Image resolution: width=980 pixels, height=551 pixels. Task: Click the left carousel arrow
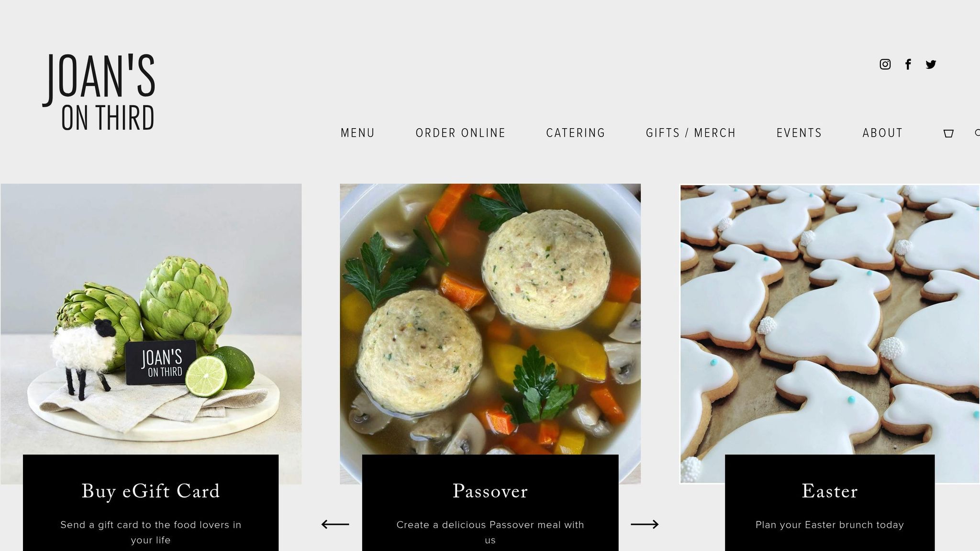click(x=335, y=524)
